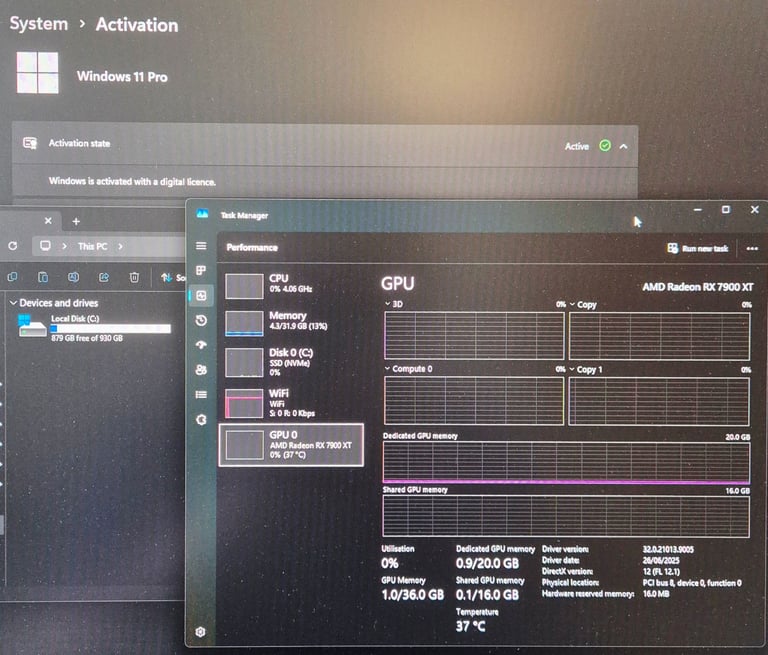Image resolution: width=768 pixels, height=655 pixels.
Task: Maximize the Task Manager window
Action: (726, 210)
